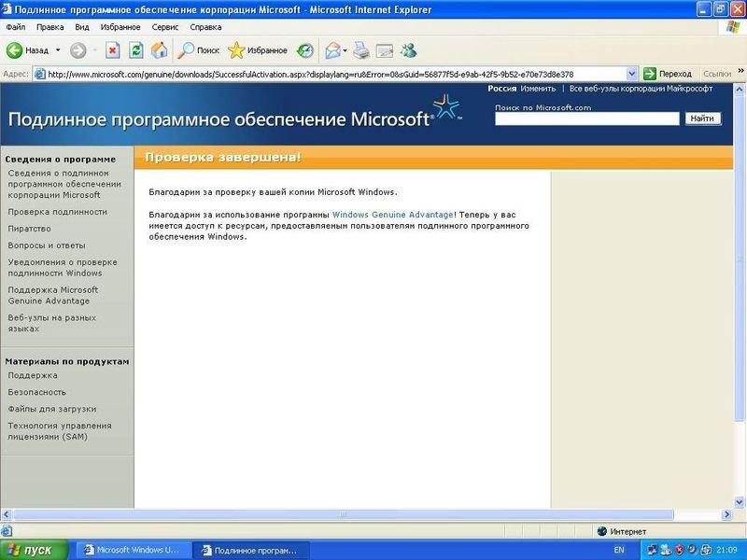Open the Address bar history dropdown
The height and width of the screenshot is (560, 747).
coord(632,72)
